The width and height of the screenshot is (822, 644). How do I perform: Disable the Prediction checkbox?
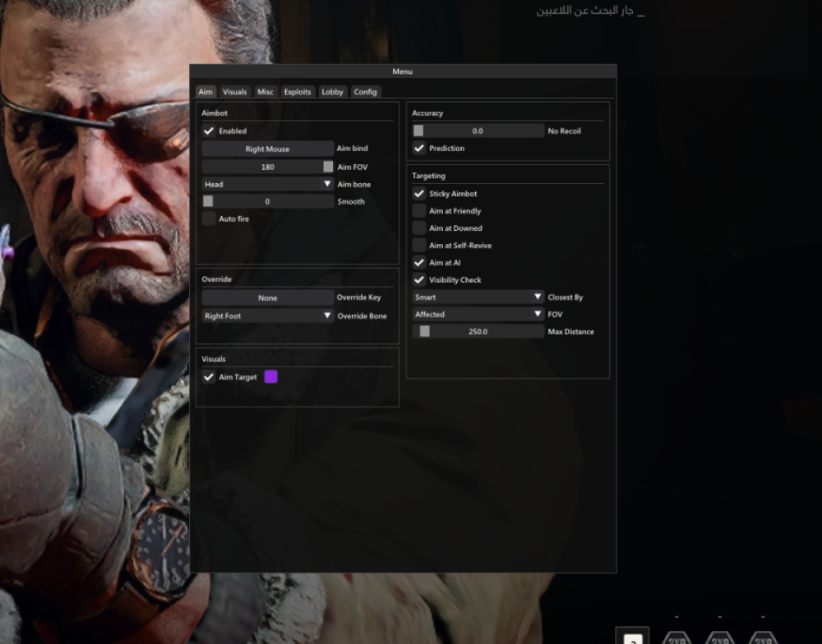[x=419, y=149]
